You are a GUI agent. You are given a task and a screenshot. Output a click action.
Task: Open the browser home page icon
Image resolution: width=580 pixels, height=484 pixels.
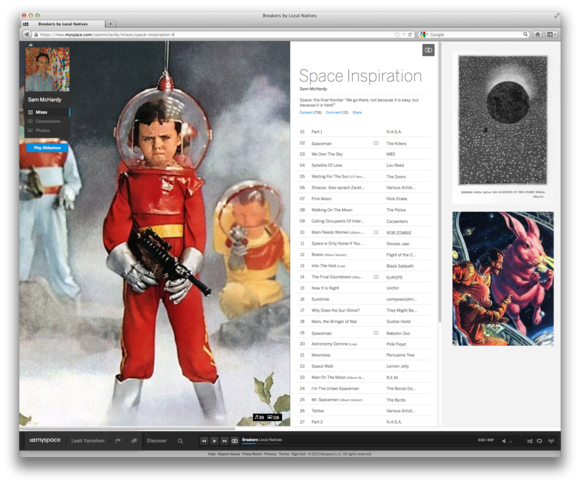(538, 34)
